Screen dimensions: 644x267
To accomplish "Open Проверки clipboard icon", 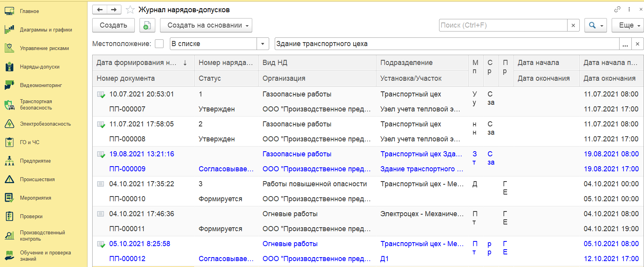I will (x=9, y=216).
